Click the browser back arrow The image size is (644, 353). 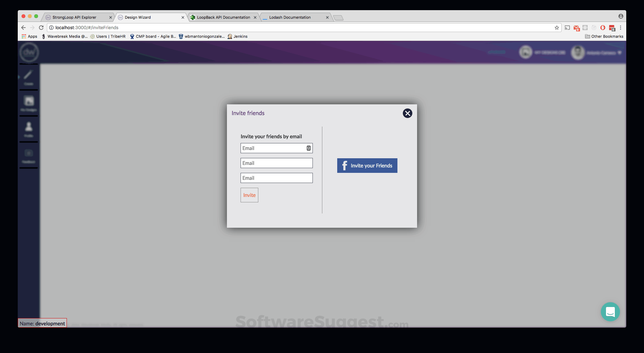tap(23, 28)
